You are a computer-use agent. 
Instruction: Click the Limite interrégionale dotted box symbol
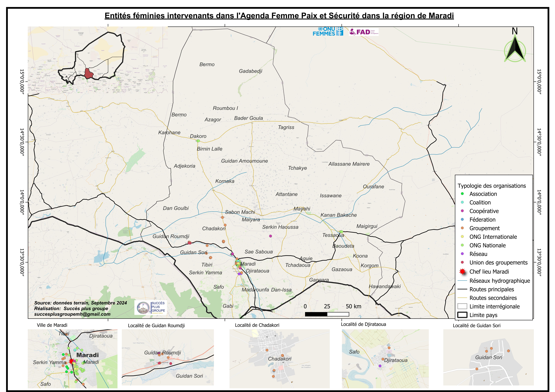(462, 306)
